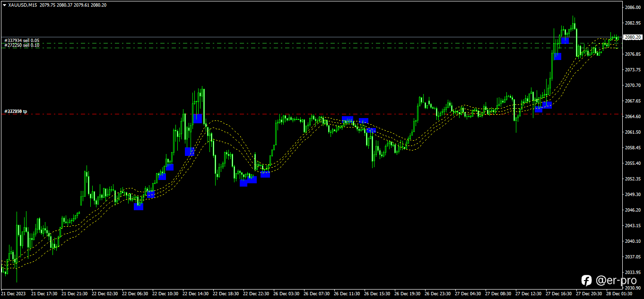Click the 2040.10 price axis label
This screenshot has height=299, width=644.
(632, 241)
